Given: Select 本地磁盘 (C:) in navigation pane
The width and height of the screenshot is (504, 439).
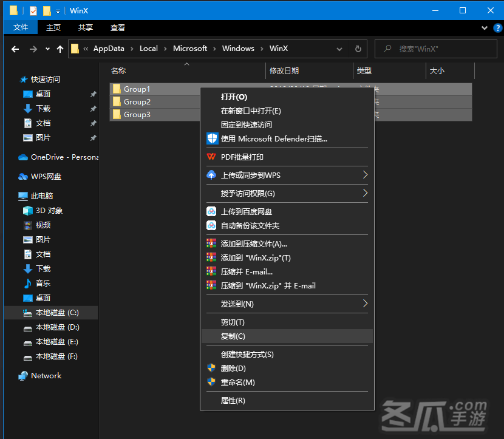Looking at the screenshot, I should [x=52, y=313].
